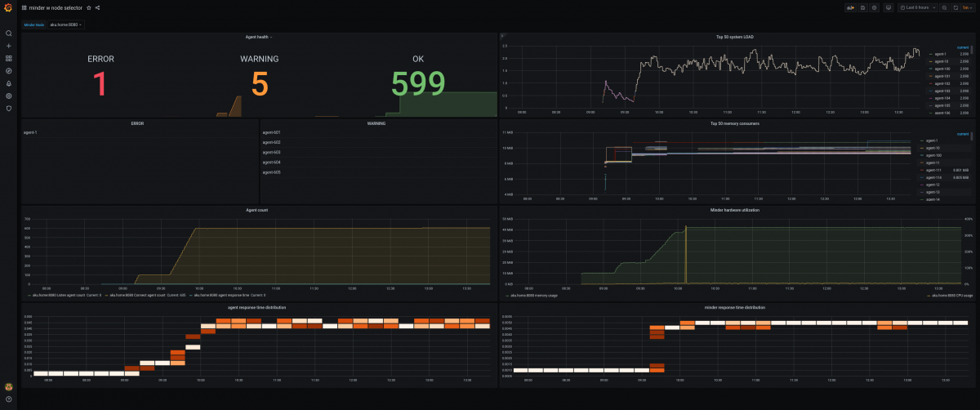Share the dashboard via share icon
Image resolution: width=980 pixels, height=410 pixels.
click(98, 7)
